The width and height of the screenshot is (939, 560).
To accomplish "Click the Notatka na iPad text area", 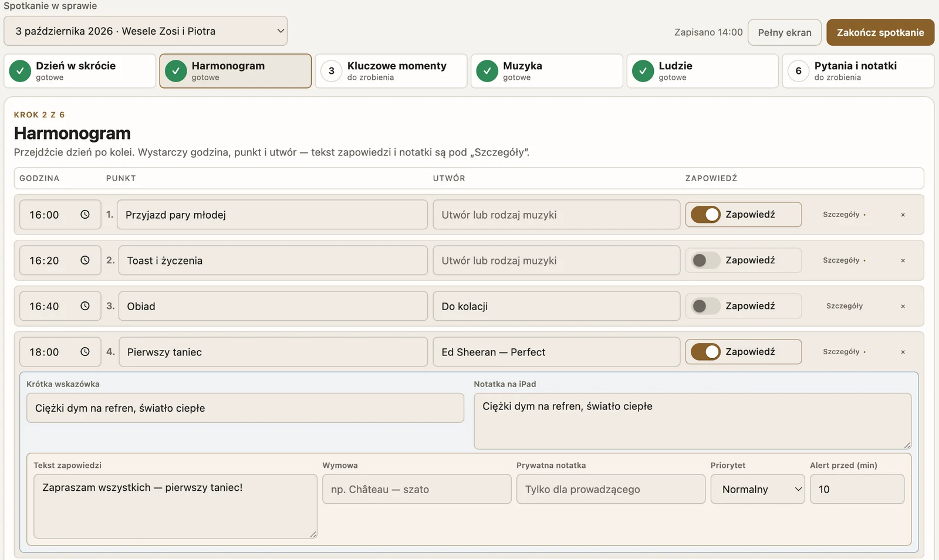I will 693,421.
